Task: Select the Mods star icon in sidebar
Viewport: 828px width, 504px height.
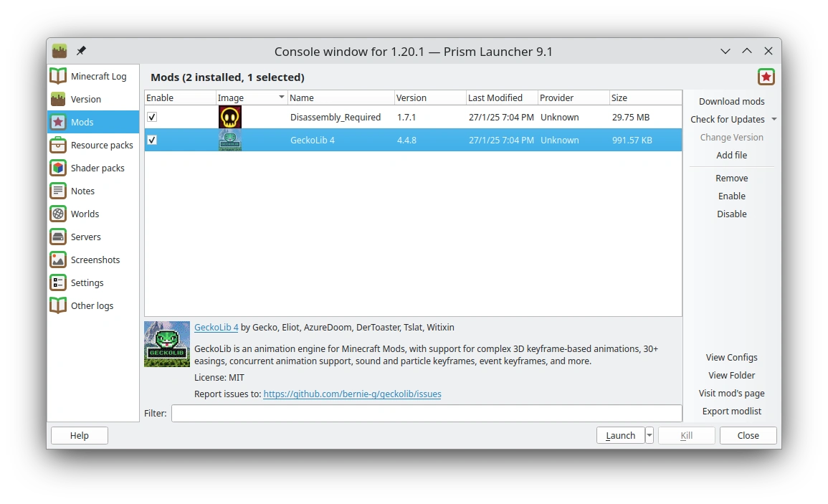Action: (58, 122)
